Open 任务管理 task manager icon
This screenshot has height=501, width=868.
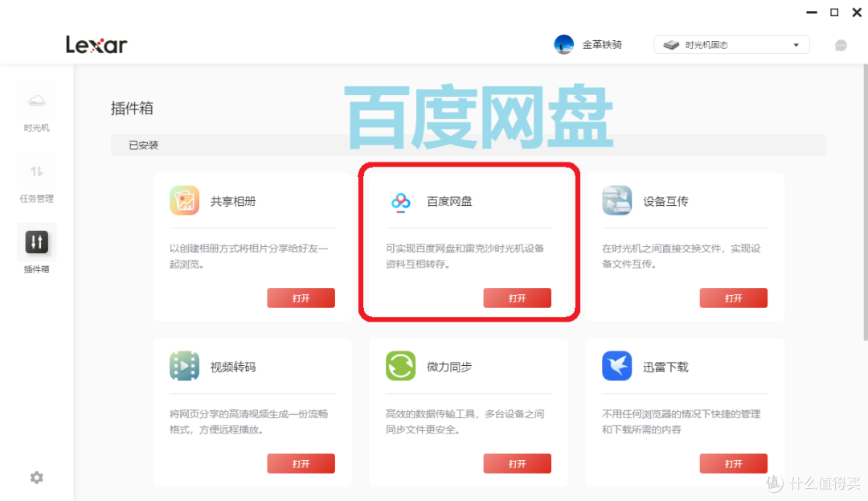36,171
